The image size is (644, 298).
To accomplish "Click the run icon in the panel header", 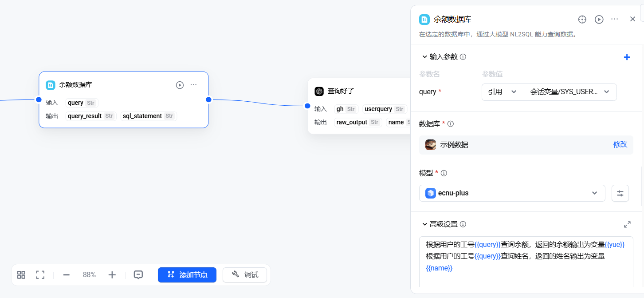I will [599, 19].
